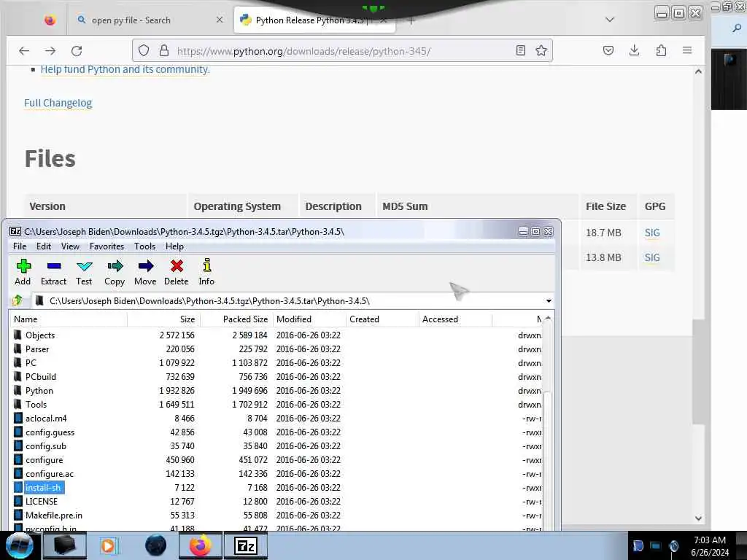
Task: Open the media player taskbar icon
Action: [109, 545]
